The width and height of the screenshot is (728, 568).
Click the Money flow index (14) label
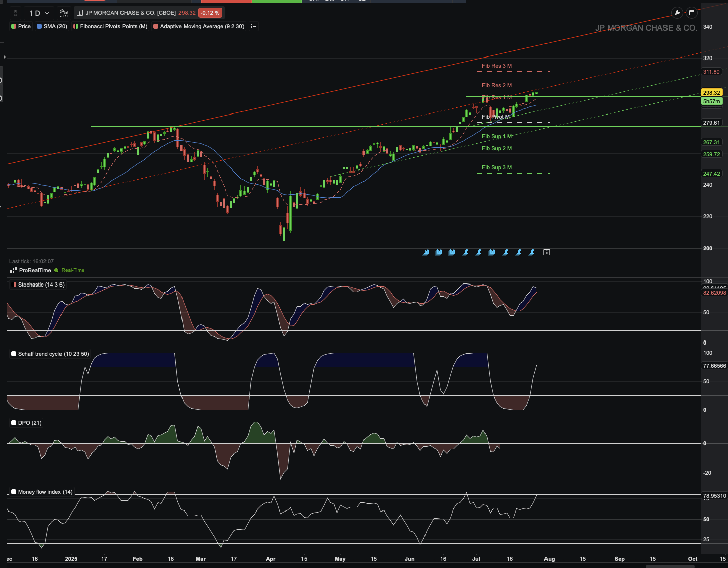tap(45, 492)
